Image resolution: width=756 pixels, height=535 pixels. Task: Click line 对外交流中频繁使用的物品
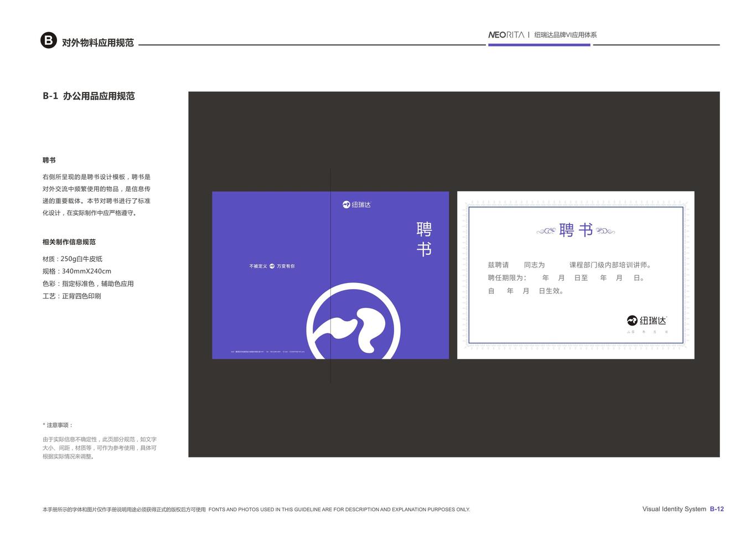tap(96, 189)
